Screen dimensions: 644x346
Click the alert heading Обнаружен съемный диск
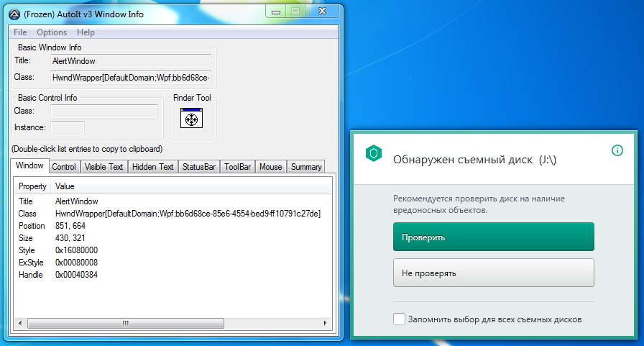tap(463, 160)
